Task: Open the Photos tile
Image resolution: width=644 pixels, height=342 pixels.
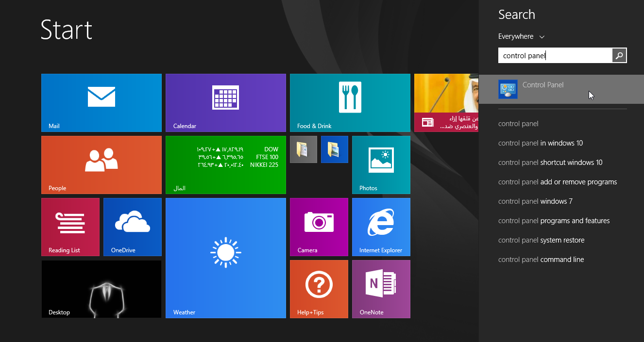Action: click(381, 165)
